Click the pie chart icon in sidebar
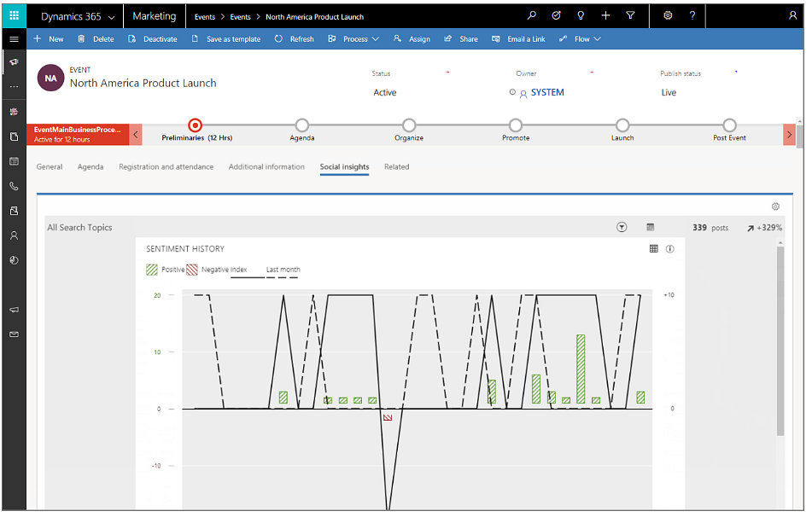Viewport: 812px width, 517px height. click(x=14, y=260)
